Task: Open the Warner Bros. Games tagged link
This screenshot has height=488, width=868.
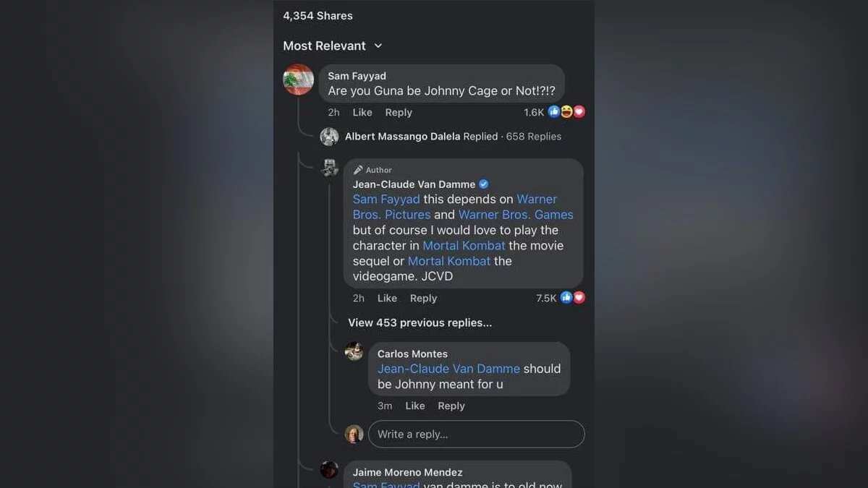Action: click(x=516, y=215)
